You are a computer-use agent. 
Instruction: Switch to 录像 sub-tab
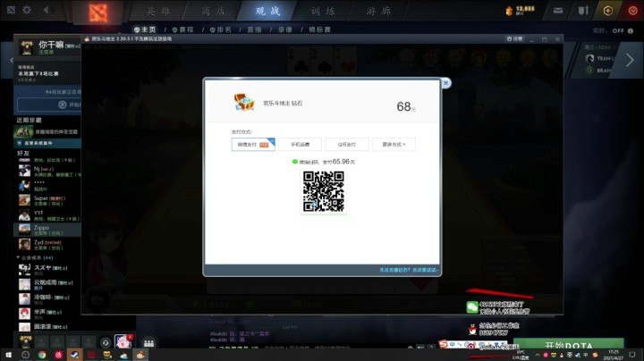285,29
